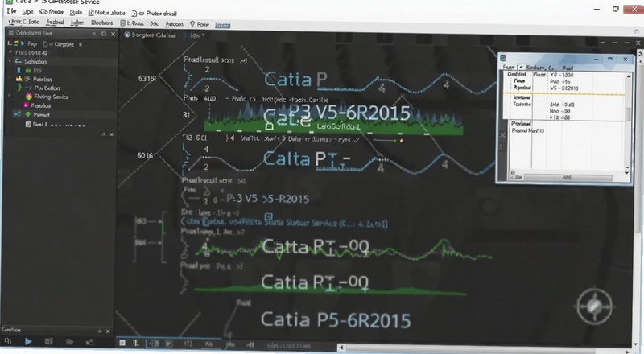Click the blue globe icon on the viewport tab

pyautogui.click(x=127, y=35)
